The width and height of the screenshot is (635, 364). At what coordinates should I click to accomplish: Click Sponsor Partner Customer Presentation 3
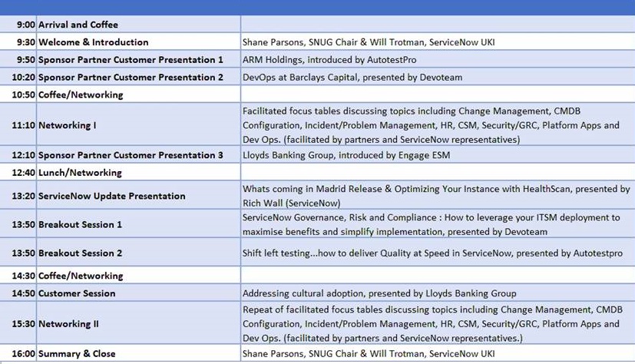[138, 154]
